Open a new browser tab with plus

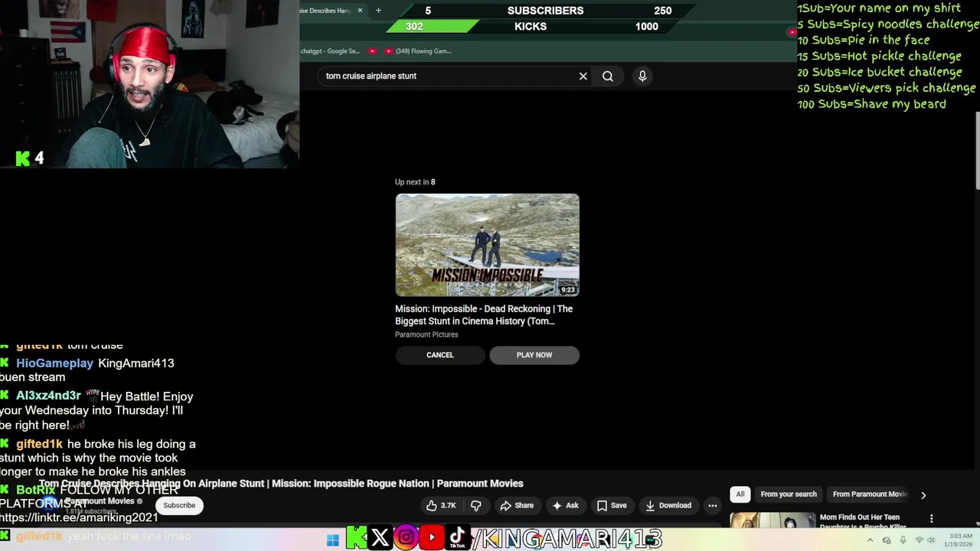pyautogui.click(x=378, y=11)
